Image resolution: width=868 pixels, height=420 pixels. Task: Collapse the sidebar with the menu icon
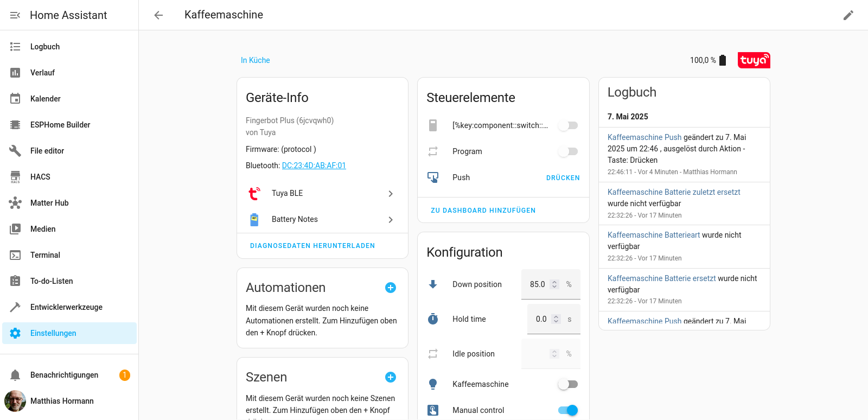[x=15, y=15]
